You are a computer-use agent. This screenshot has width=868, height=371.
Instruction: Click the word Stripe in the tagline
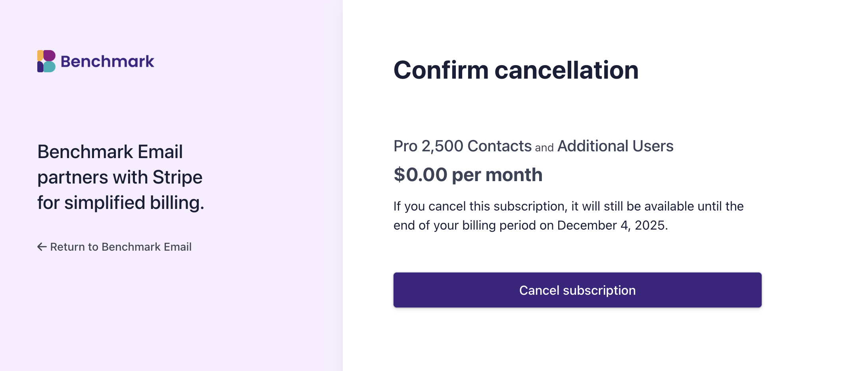177,177
